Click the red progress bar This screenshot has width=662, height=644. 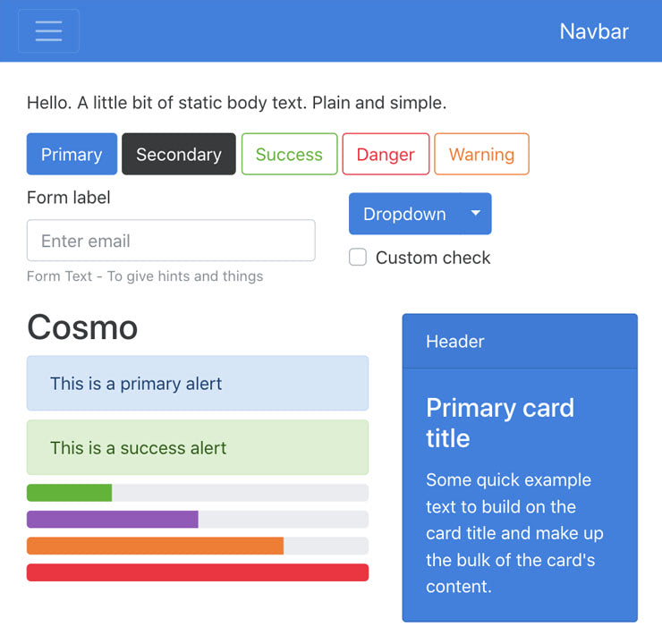click(x=198, y=572)
